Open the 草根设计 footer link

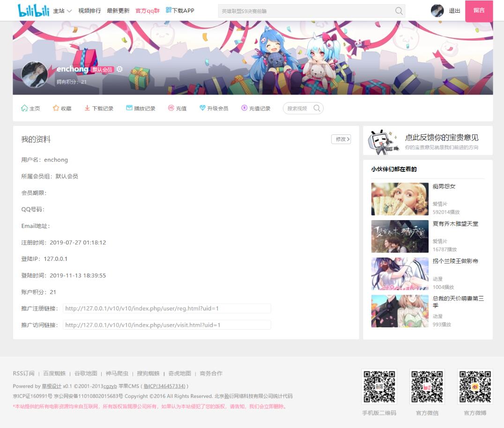click(x=52, y=386)
